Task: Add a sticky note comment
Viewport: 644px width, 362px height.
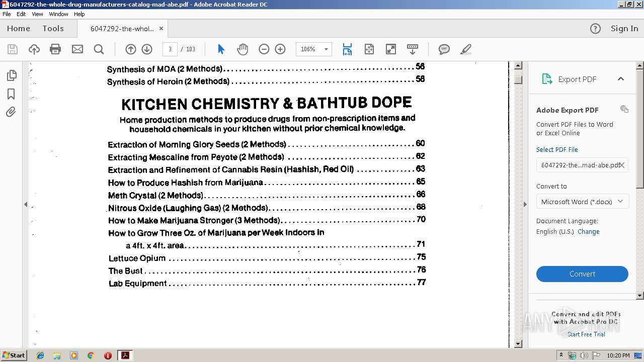Action: 444,49
